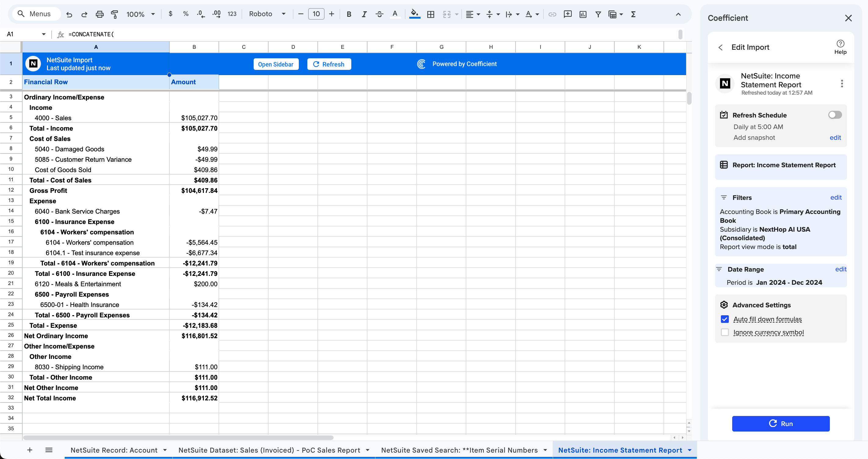This screenshot has height=459, width=868.
Task: Format selection as currency
Action: tap(171, 14)
